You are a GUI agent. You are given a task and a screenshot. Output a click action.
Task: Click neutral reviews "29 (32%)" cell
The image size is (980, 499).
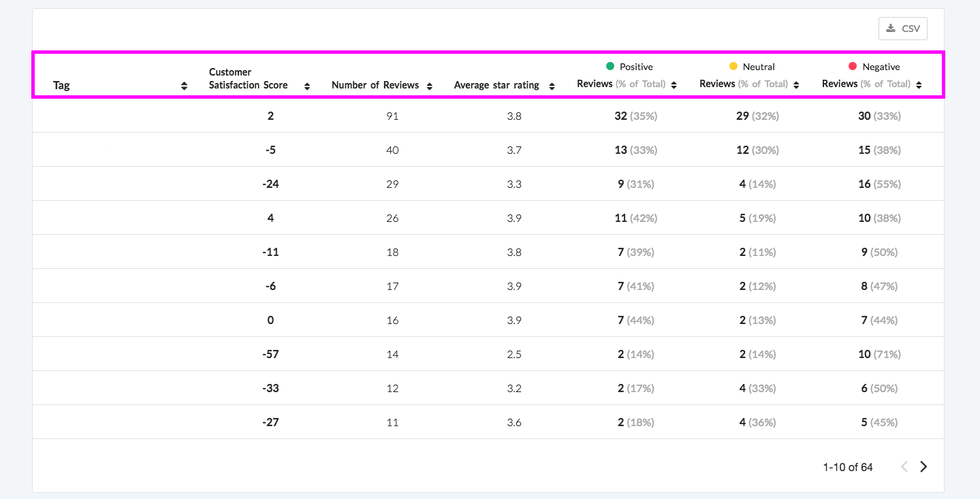point(757,116)
